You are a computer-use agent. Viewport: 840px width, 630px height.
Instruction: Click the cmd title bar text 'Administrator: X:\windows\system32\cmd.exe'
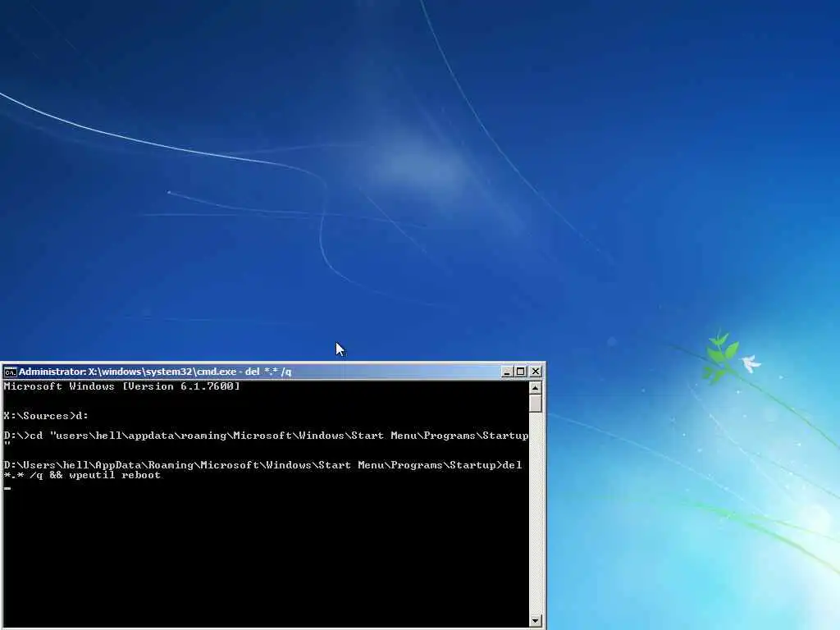pos(127,372)
